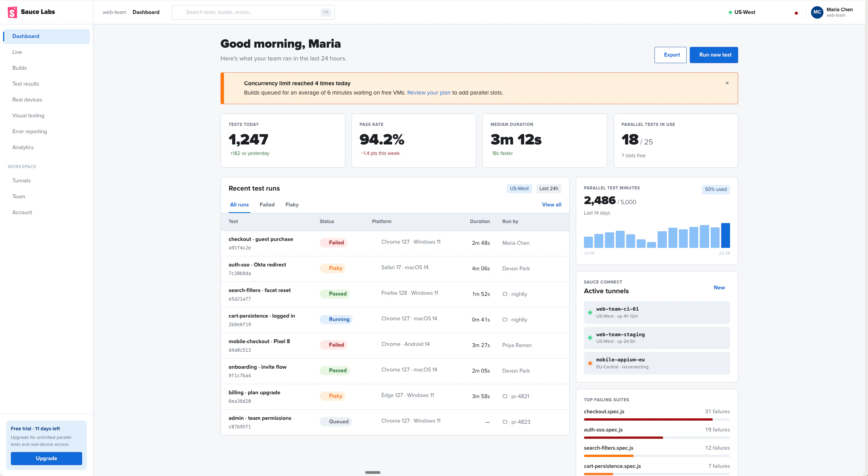Click the 50% used badge

pyautogui.click(x=716, y=189)
